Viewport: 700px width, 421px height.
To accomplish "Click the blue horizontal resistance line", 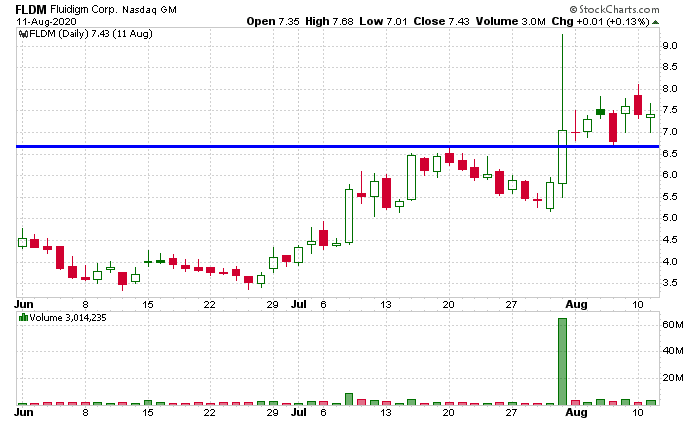I will tap(338, 146).
